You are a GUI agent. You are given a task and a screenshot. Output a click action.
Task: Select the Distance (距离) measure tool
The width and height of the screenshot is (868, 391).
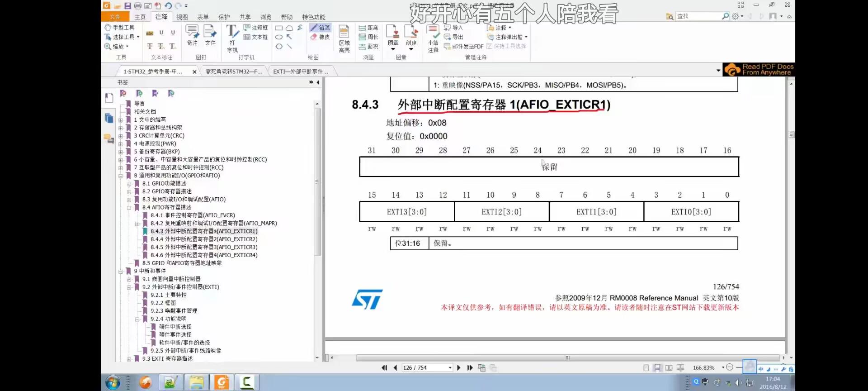368,28
